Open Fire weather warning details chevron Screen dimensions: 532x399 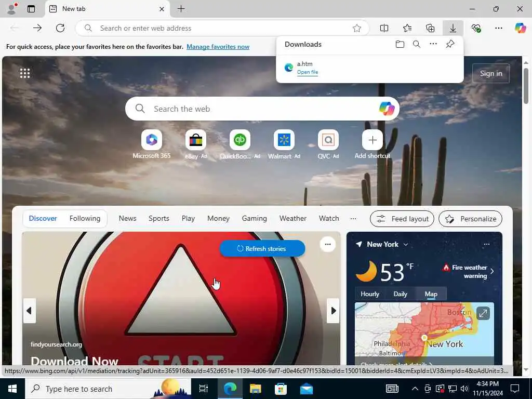[492, 271]
